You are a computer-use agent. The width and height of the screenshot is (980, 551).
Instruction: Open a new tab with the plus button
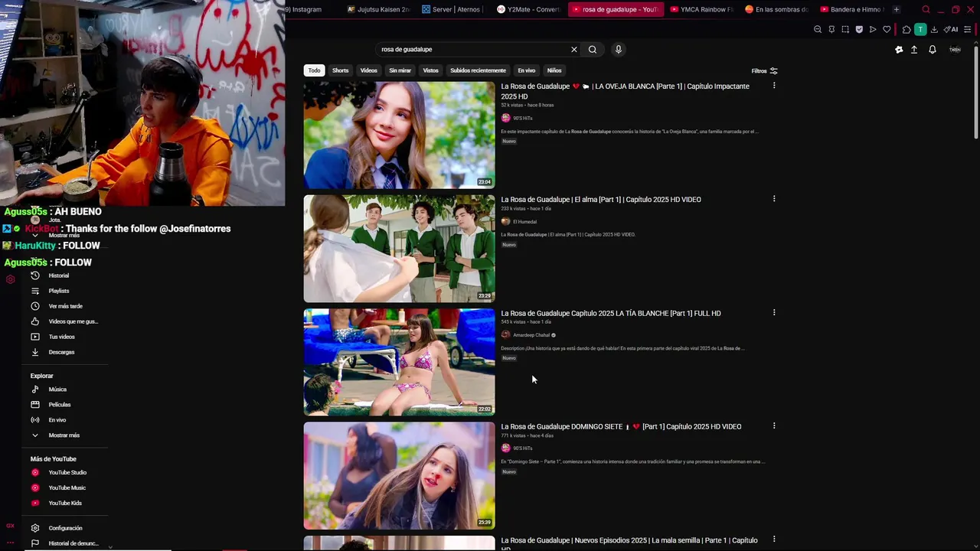click(897, 10)
